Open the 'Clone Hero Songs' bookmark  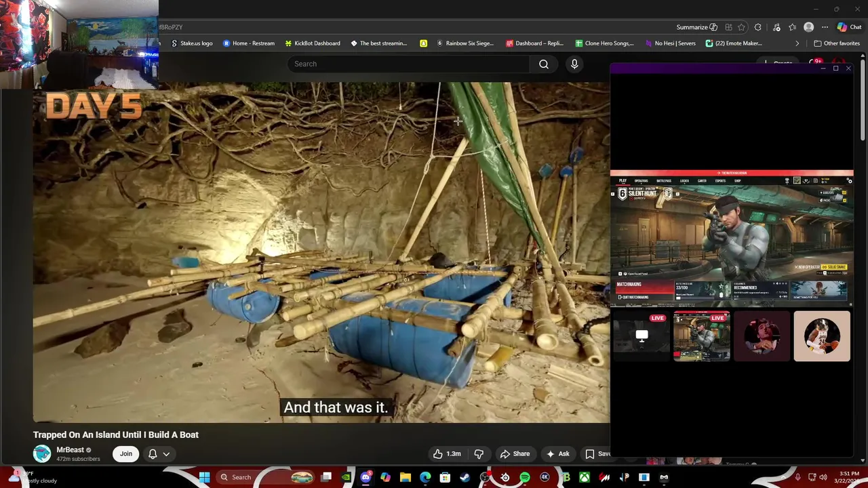604,43
